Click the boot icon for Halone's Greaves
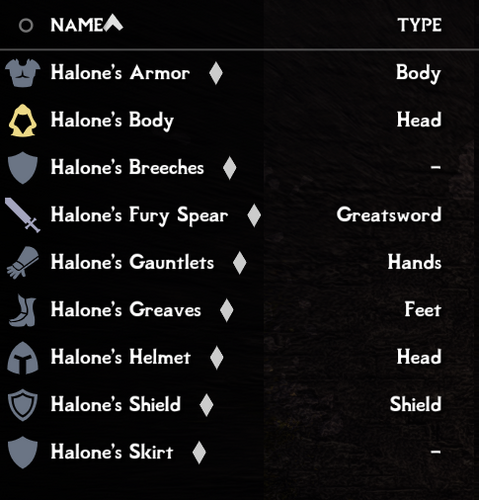 (x=22, y=310)
